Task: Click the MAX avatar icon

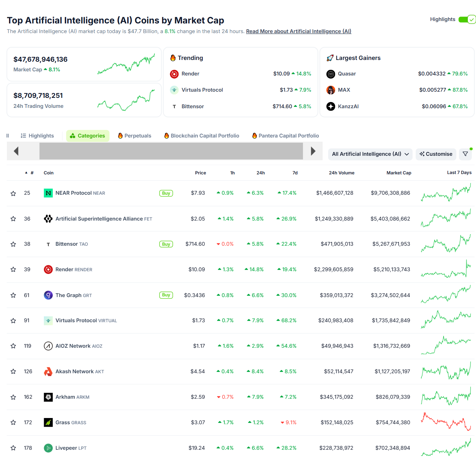Action: [x=331, y=90]
